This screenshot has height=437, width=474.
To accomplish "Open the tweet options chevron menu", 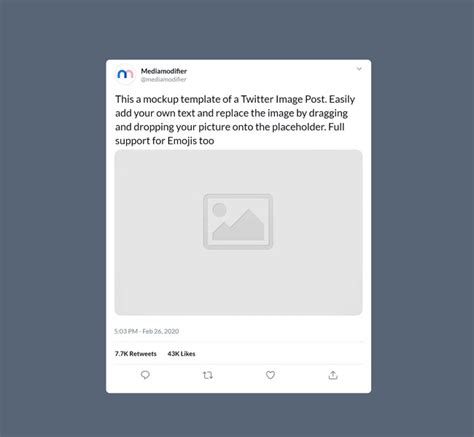I will coord(359,69).
